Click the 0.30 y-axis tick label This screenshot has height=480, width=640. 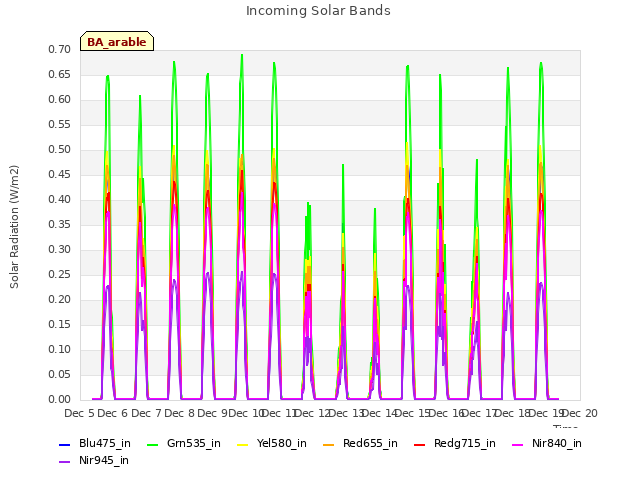(x=60, y=249)
